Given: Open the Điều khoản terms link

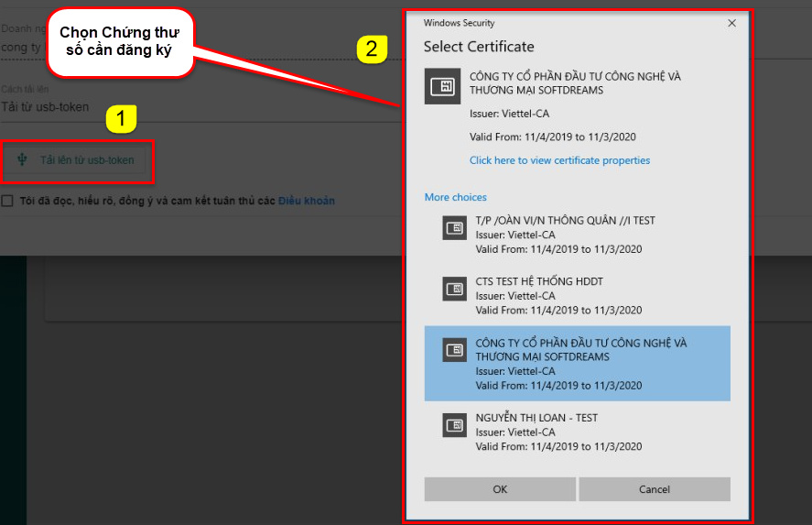Looking at the screenshot, I should (x=306, y=201).
